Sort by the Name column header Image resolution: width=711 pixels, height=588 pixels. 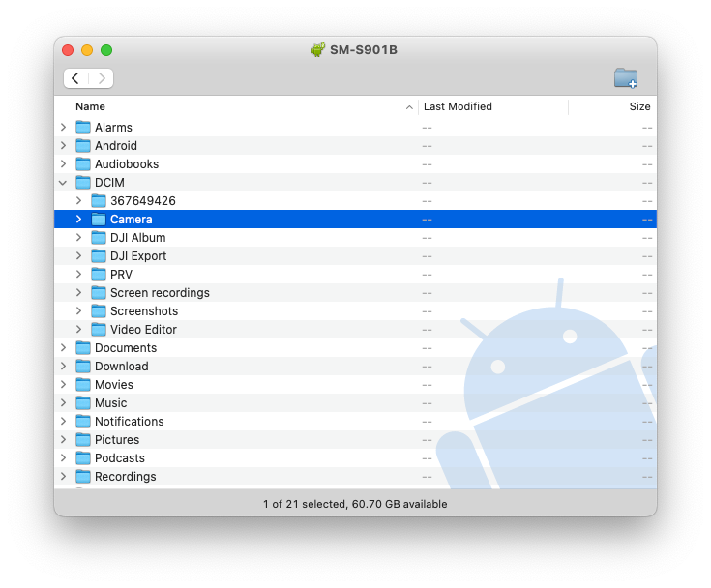[x=90, y=106]
